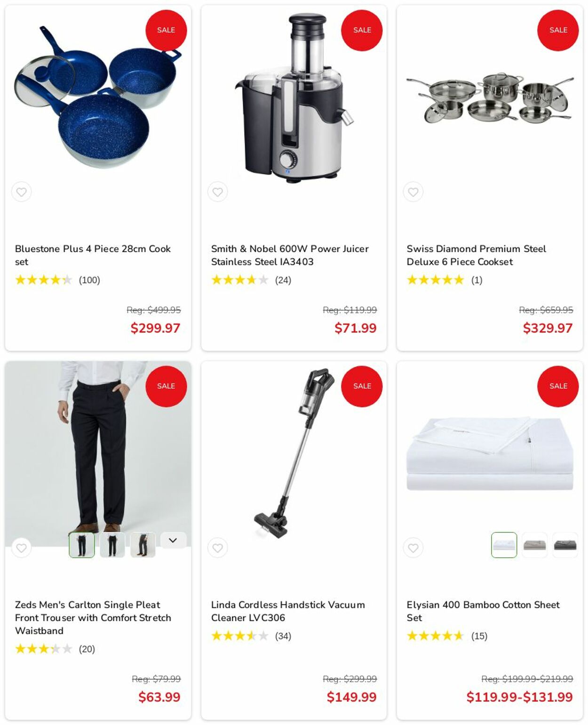View Linda Cordless Handstick Vacuum Cleaner page
Screen dimensions: 588x725
click(288, 611)
